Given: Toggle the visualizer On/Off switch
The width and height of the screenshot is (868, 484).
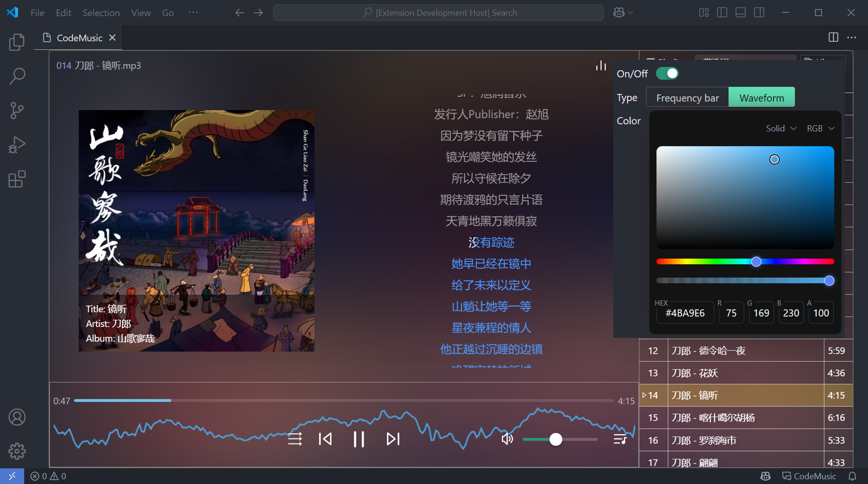Looking at the screenshot, I should (667, 74).
